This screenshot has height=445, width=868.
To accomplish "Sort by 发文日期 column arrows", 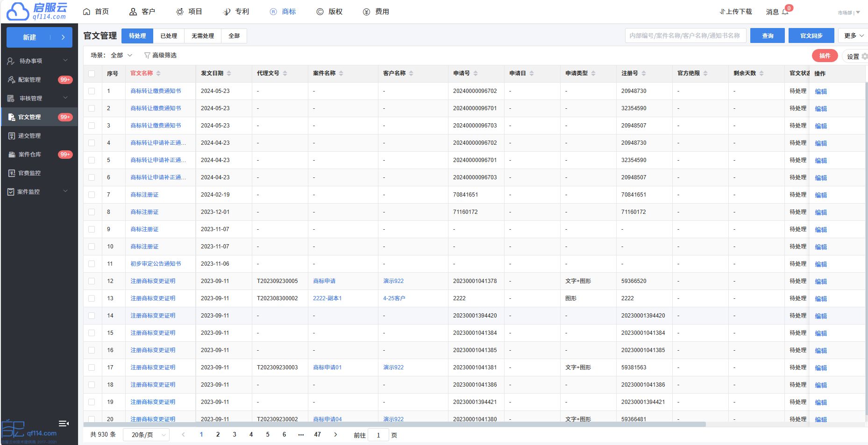I will pyautogui.click(x=229, y=73).
